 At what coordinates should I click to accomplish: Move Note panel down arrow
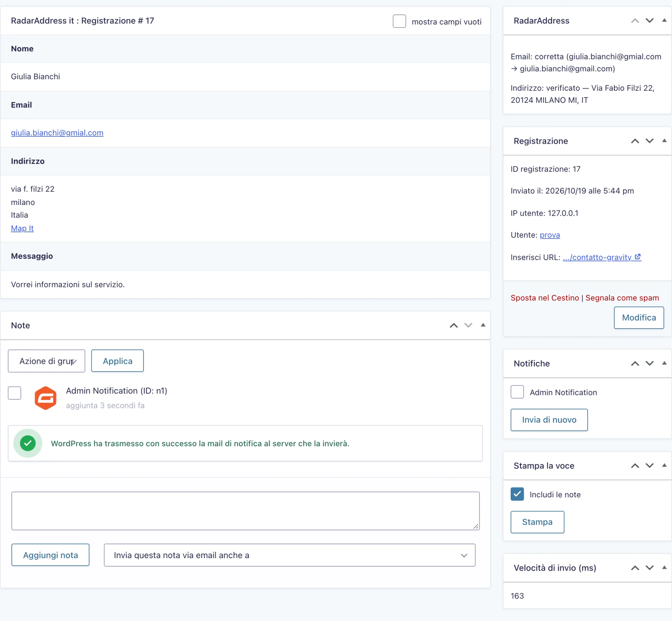coord(468,325)
